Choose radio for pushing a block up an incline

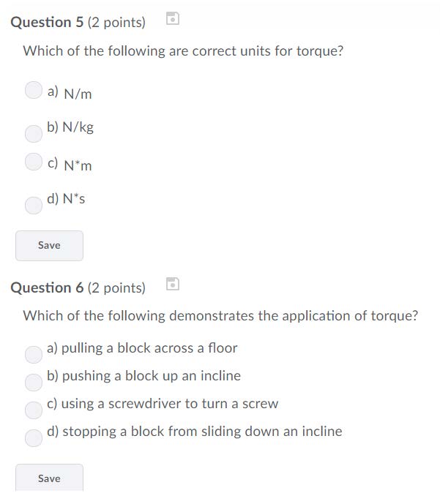[x=34, y=382]
